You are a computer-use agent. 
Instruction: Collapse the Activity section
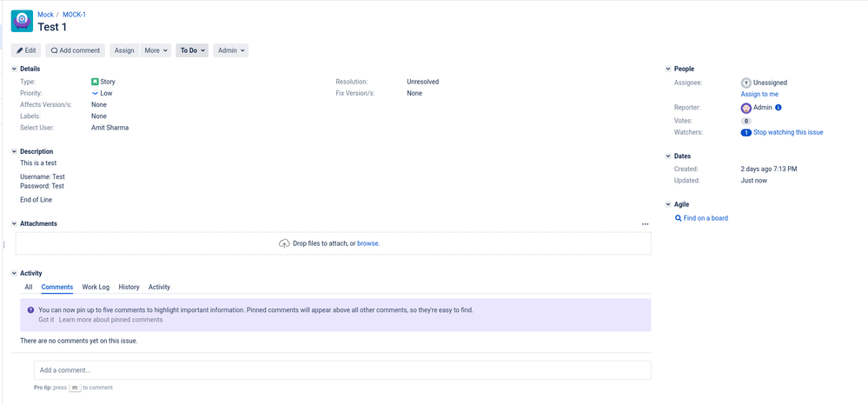(x=14, y=273)
